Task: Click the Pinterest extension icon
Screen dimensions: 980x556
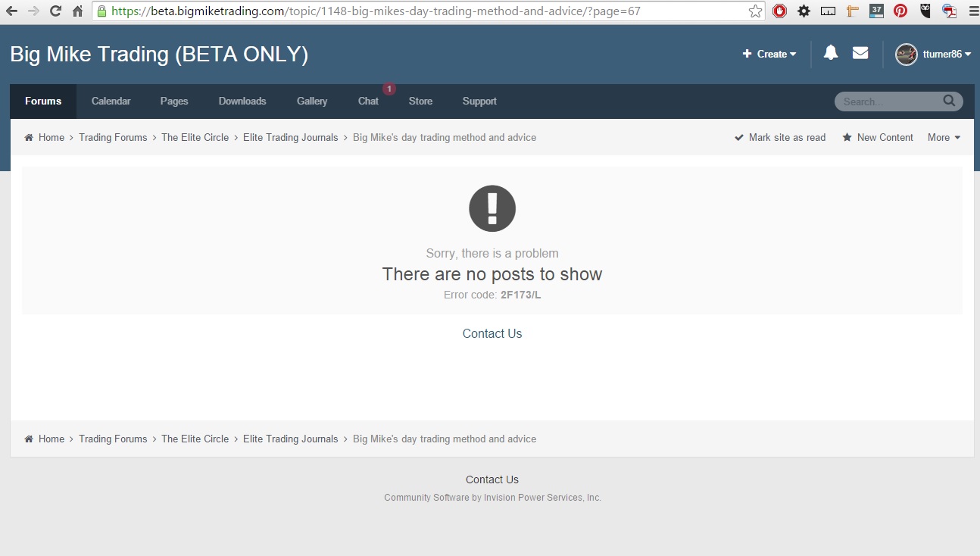Action: tap(900, 11)
